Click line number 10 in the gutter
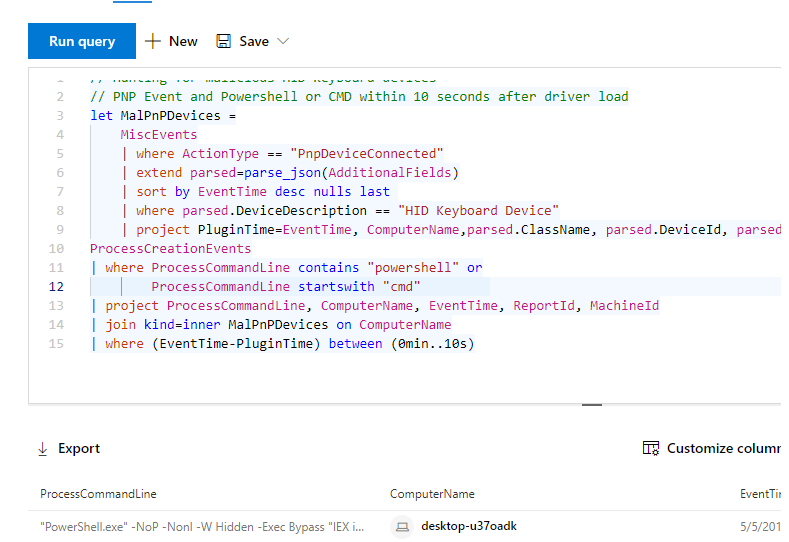This screenshot has width=789, height=542. (x=56, y=249)
